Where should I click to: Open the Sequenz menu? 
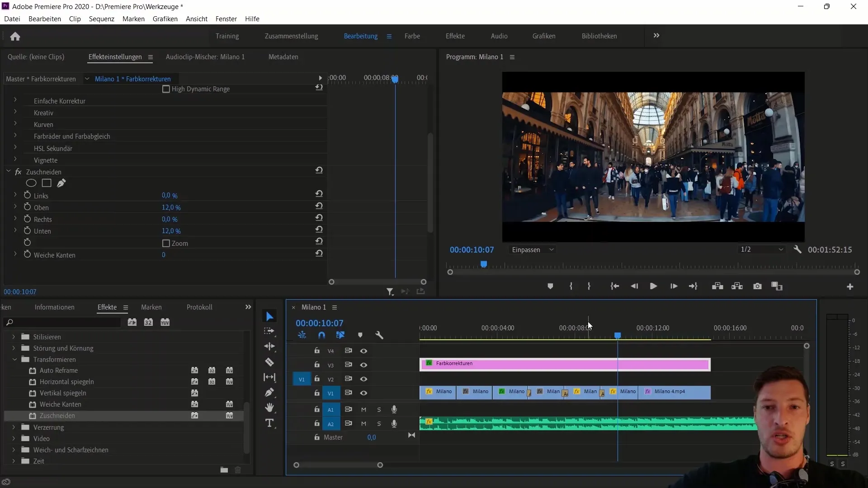[101, 19]
